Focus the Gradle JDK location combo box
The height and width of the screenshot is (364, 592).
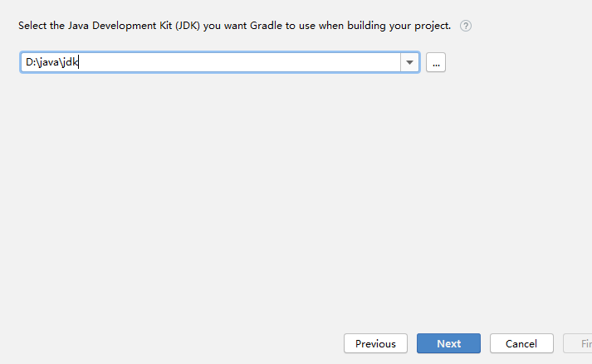(x=208, y=62)
